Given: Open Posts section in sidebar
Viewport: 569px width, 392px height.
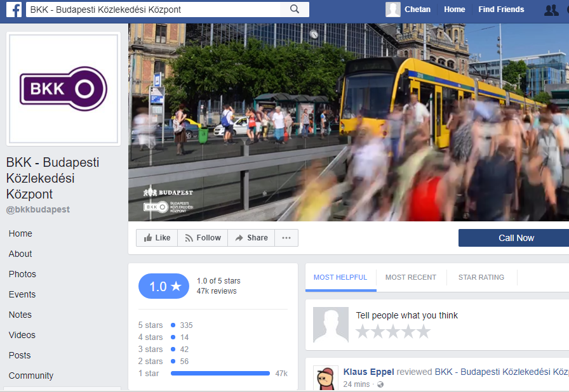Looking at the screenshot, I should point(20,355).
